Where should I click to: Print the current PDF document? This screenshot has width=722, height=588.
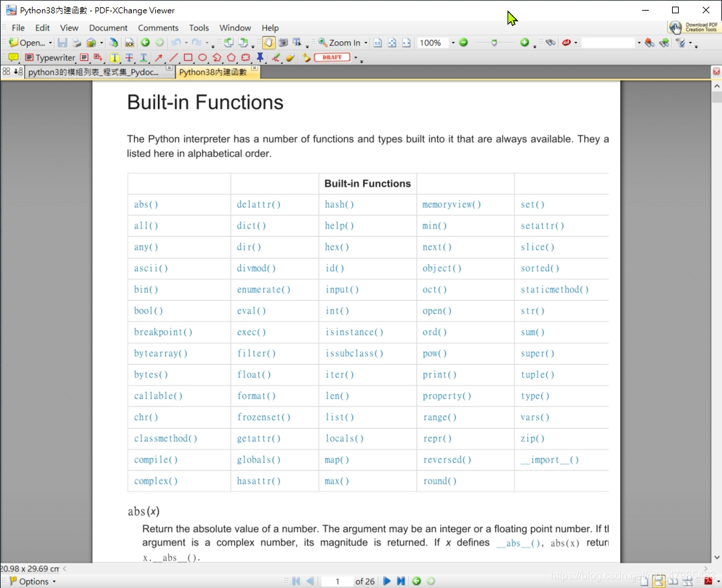pyautogui.click(x=76, y=43)
